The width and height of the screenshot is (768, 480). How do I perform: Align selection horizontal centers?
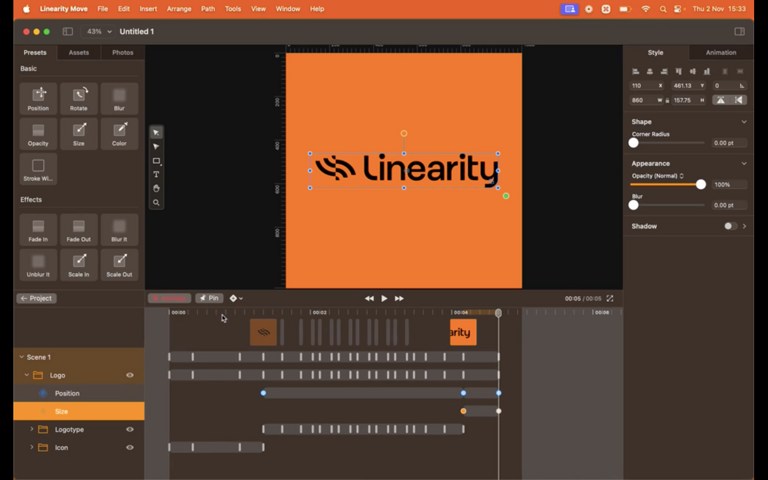[x=650, y=72]
